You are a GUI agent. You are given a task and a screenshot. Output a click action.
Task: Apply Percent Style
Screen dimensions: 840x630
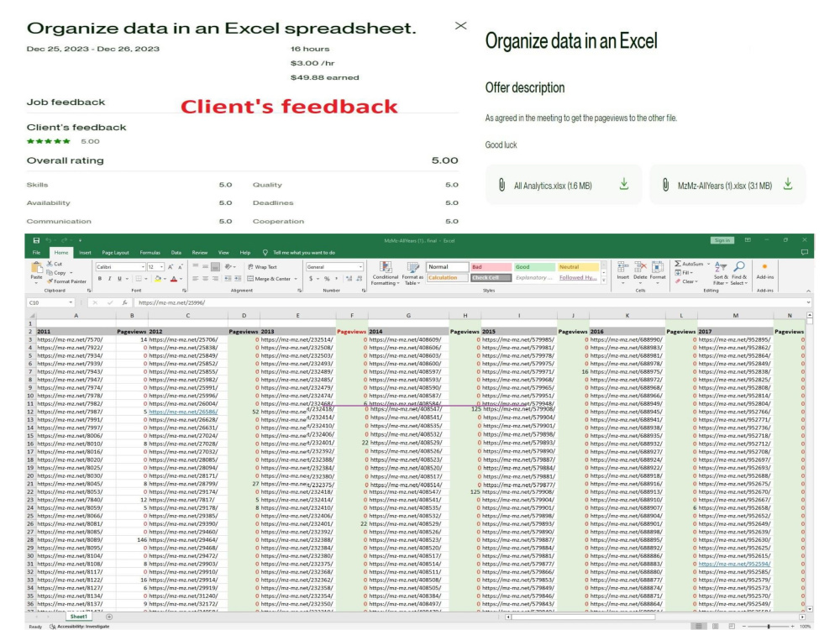(326, 279)
